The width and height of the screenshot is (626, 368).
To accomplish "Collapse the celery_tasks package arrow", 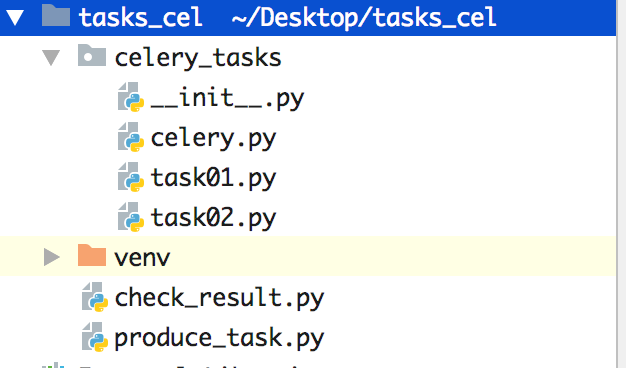I will pyautogui.click(x=51, y=58).
